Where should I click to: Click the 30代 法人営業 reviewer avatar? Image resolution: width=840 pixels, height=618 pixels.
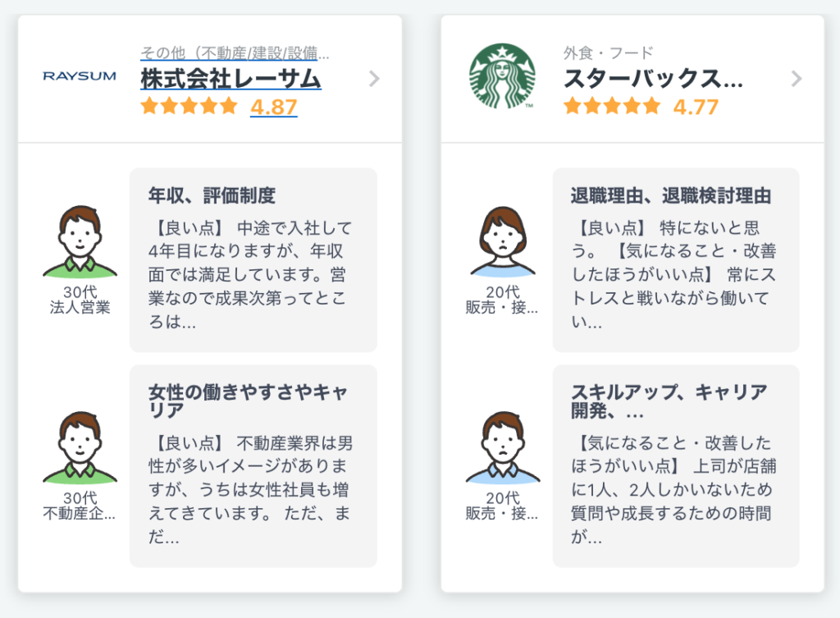click(80, 241)
